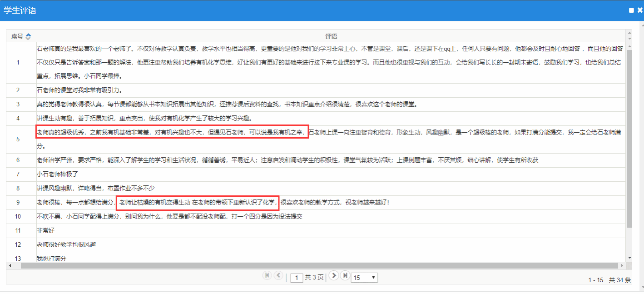Click the page number input field
Viewport: 644px width, 294px height.
[x=297, y=278]
